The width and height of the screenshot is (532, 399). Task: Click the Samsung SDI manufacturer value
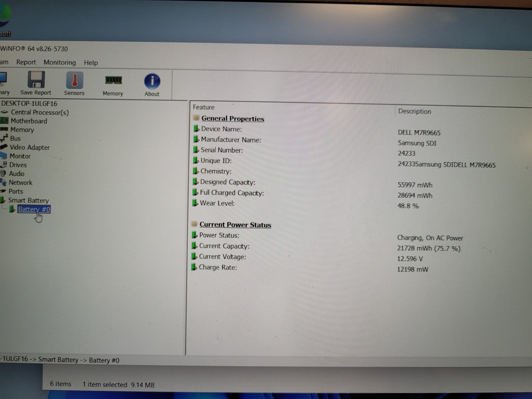(x=417, y=143)
